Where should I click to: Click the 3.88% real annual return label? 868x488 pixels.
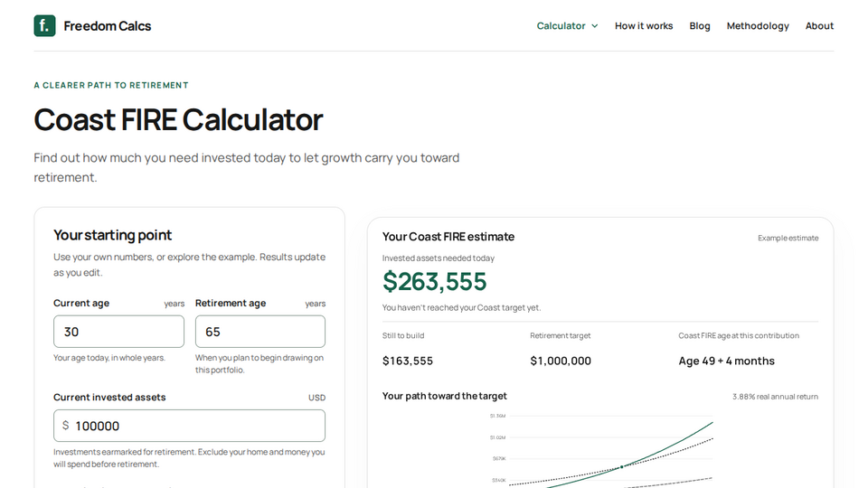[775, 397]
